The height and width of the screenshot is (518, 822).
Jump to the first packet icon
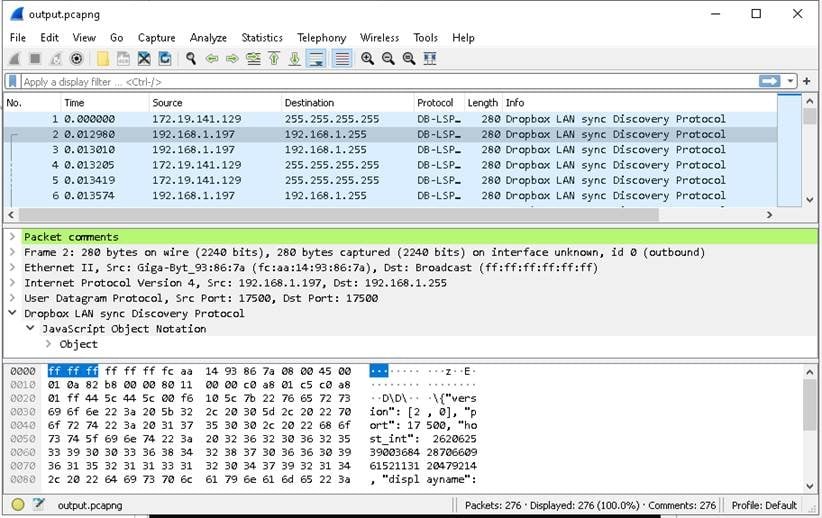tap(274, 59)
